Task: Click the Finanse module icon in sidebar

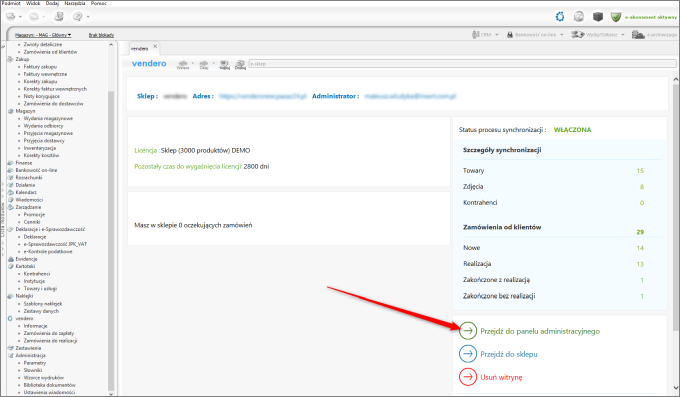Action: (x=10, y=163)
